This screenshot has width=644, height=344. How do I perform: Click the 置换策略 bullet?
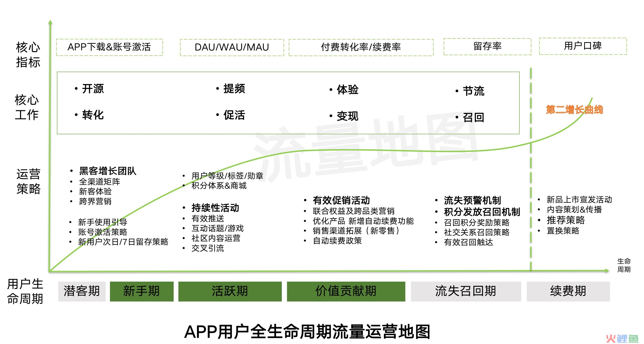[x=563, y=230]
